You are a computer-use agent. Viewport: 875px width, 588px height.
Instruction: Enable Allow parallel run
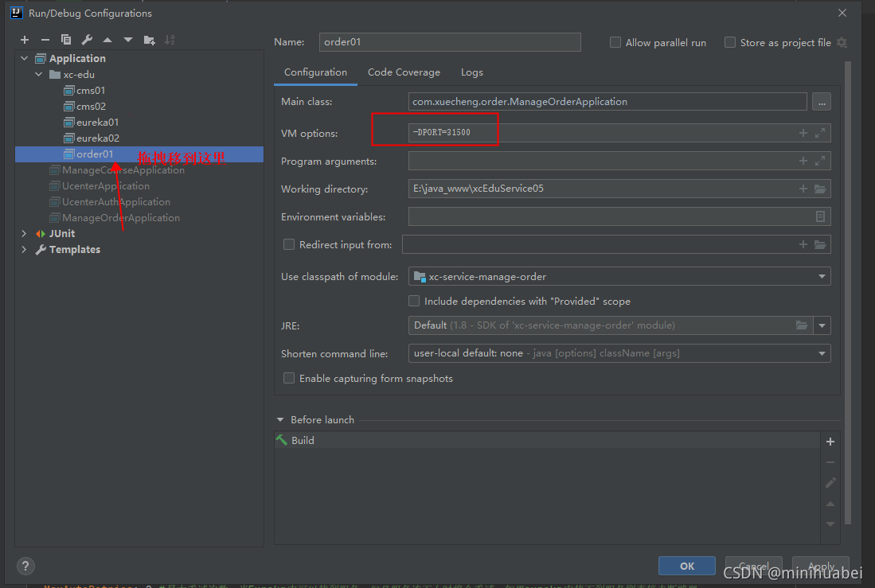[615, 42]
